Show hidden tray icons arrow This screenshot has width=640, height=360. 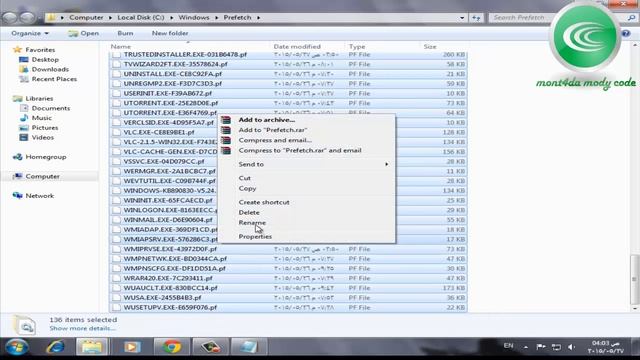526,347
